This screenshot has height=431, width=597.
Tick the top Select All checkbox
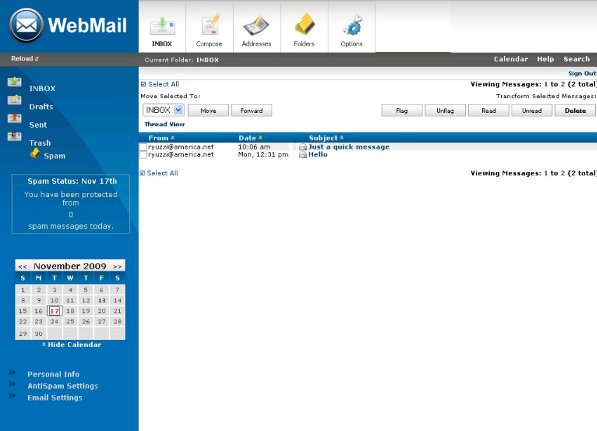point(143,84)
